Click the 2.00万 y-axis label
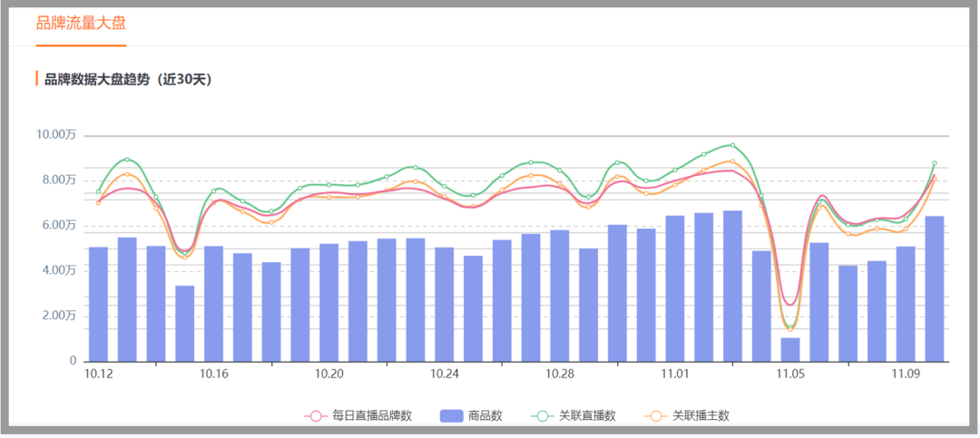 59,316
